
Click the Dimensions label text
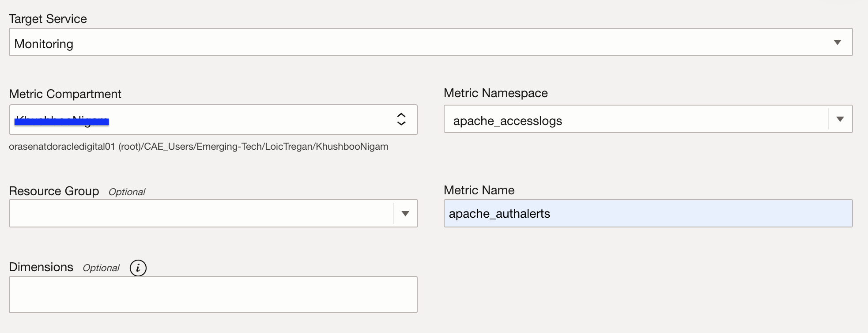tap(41, 267)
